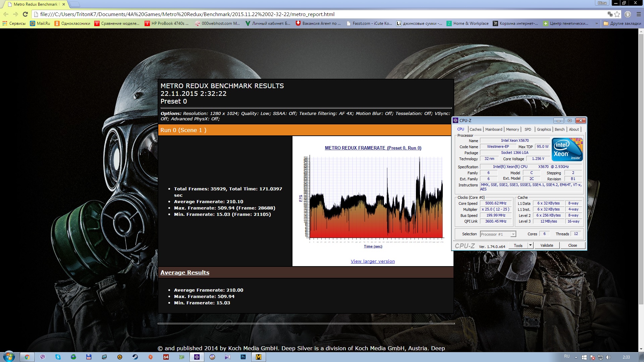
Task: Switch to the Mainboard tab in CPU-Z
Action: tap(493, 129)
